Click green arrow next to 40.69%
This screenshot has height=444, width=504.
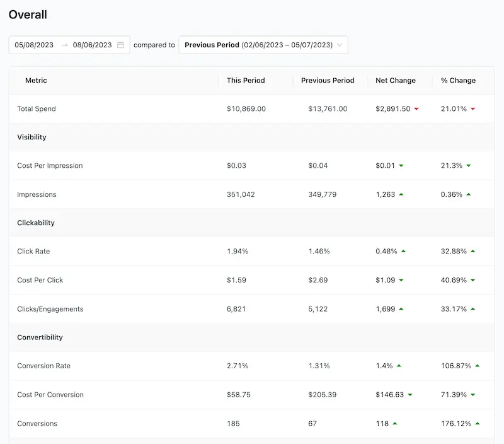pyautogui.click(x=473, y=280)
